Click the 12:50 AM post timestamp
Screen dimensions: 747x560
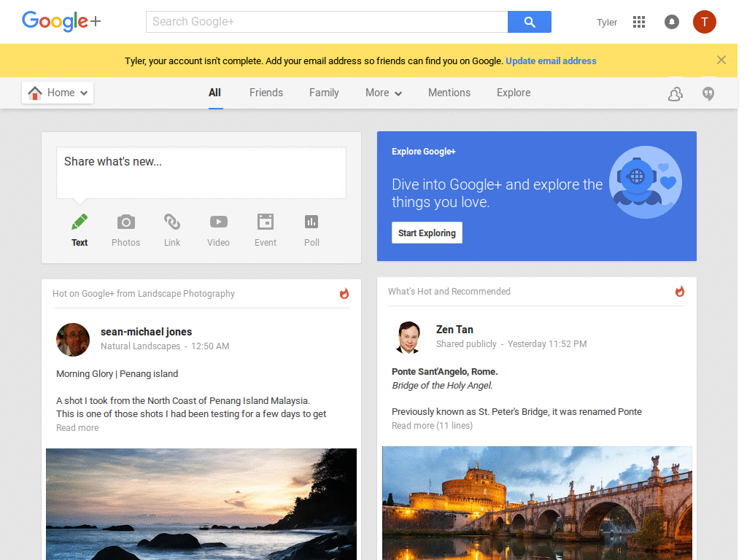click(x=210, y=346)
